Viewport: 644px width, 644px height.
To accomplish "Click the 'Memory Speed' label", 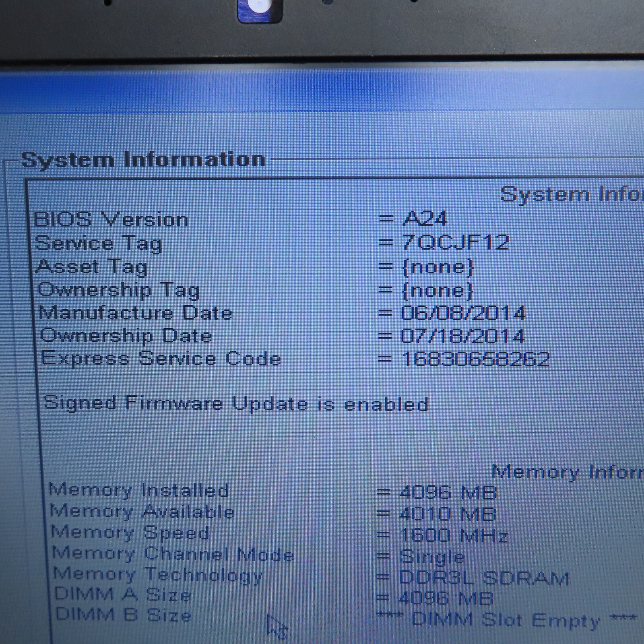I will pyautogui.click(x=130, y=533).
